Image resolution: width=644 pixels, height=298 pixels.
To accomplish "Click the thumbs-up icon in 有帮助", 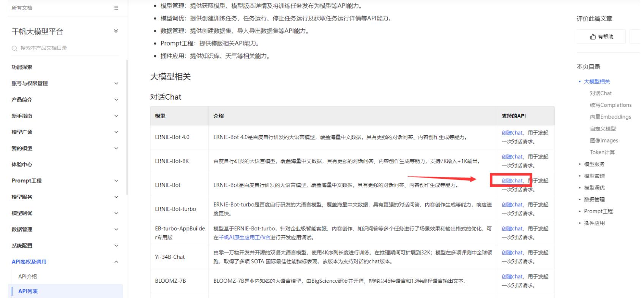I will [x=593, y=37].
